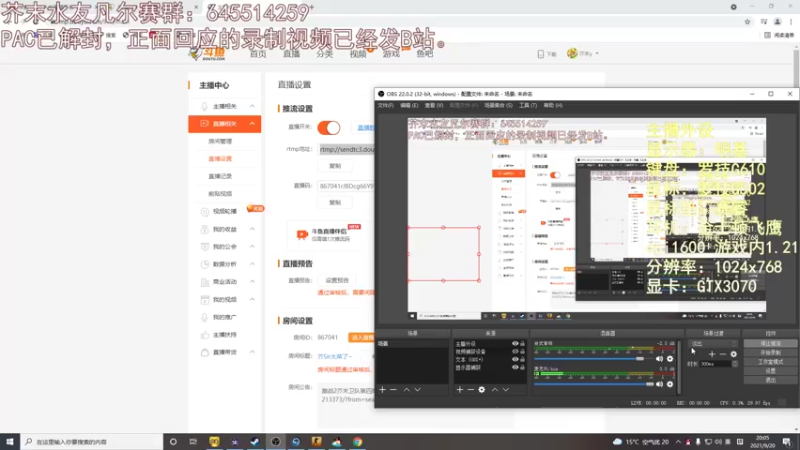Open settings gear for 麦克风/Aux audio
Image resolution: width=800 pixels, height=450 pixels.
tap(670, 384)
